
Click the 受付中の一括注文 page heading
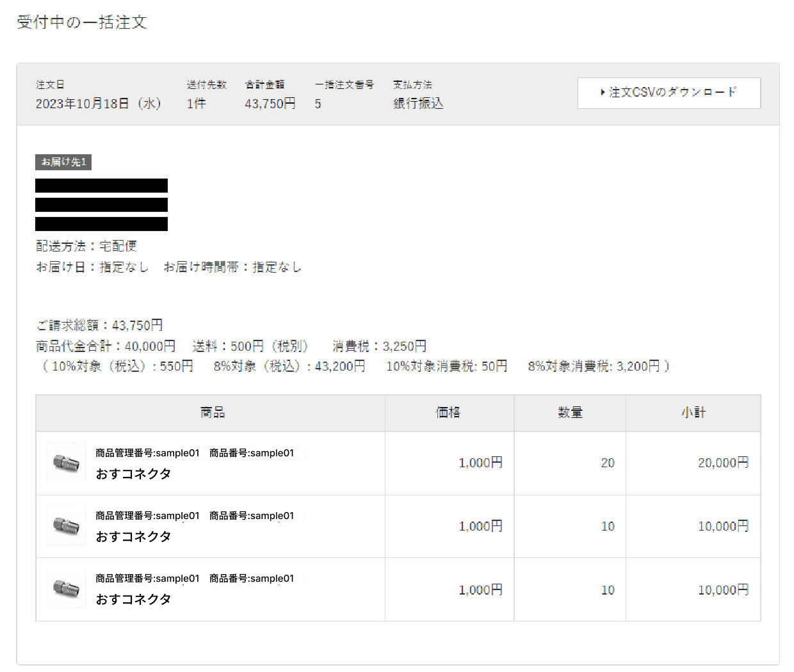click(x=82, y=22)
